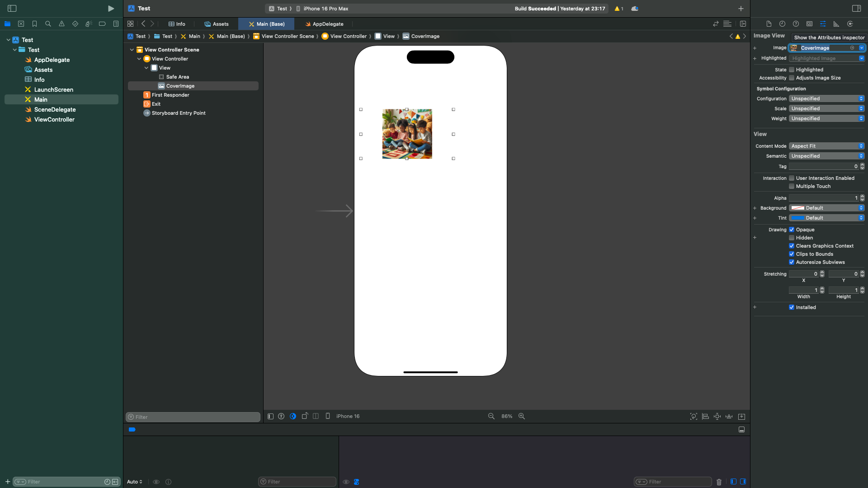
Task: Select the zoom out magnifier icon
Action: [491, 416]
